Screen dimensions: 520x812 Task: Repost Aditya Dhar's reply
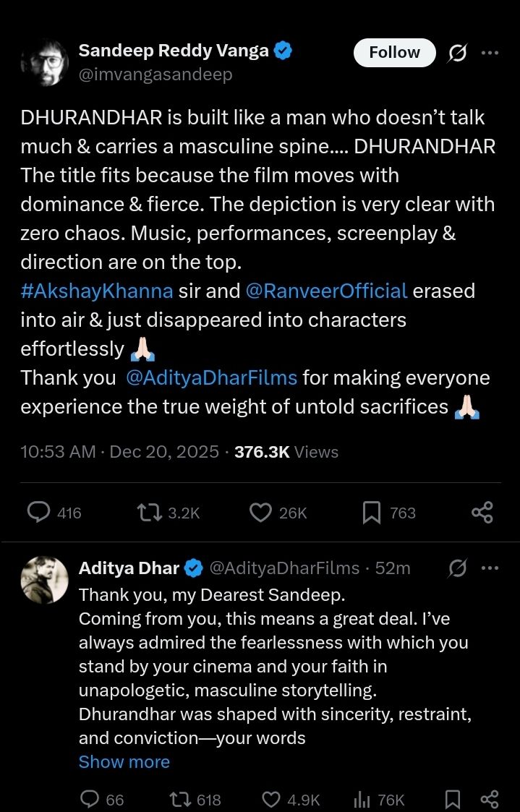[x=179, y=799]
